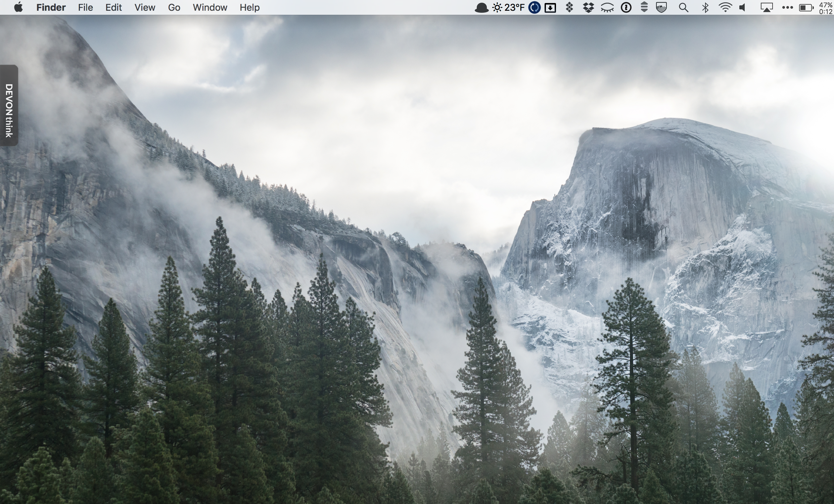Viewport: 834px width, 504px height.
Task: Click the shield-shaped menu bar icon
Action: (x=661, y=7)
